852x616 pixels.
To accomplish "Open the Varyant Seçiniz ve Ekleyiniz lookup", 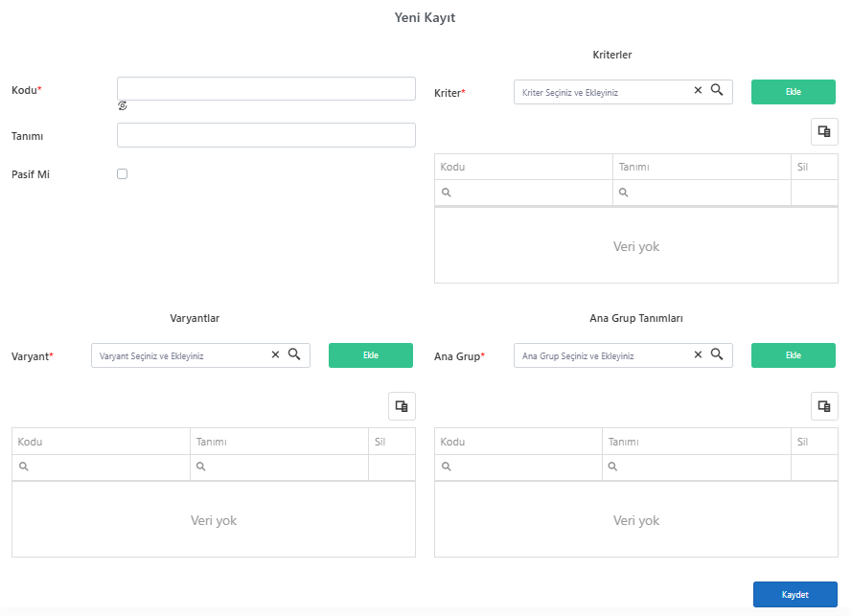I will pos(179,355).
